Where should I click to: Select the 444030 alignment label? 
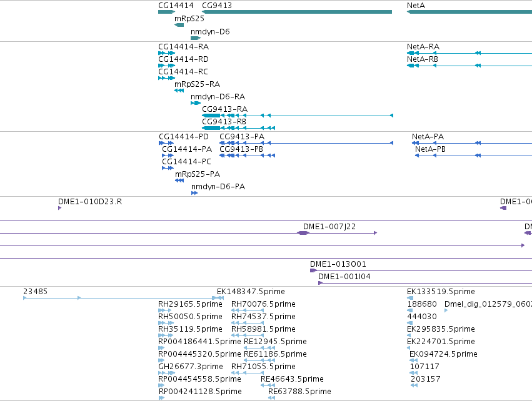click(422, 317)
